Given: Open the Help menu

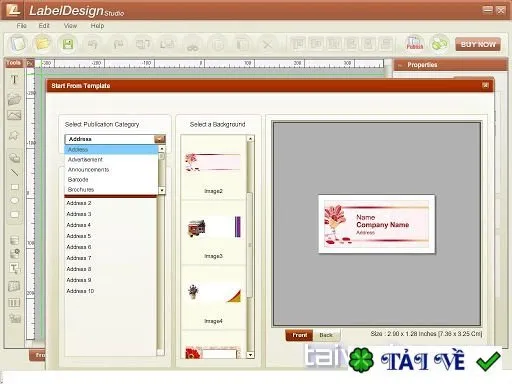Looking at the screenshot, I should click(x=97, y=26).
